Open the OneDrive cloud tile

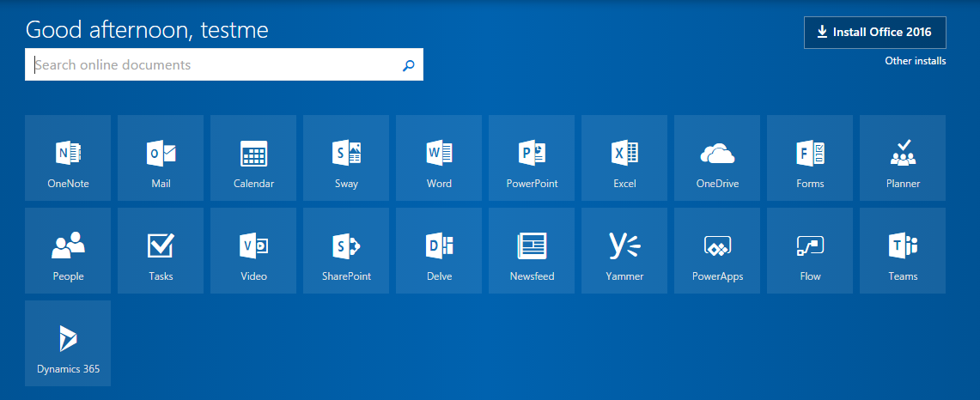click(x=717, y=157)
